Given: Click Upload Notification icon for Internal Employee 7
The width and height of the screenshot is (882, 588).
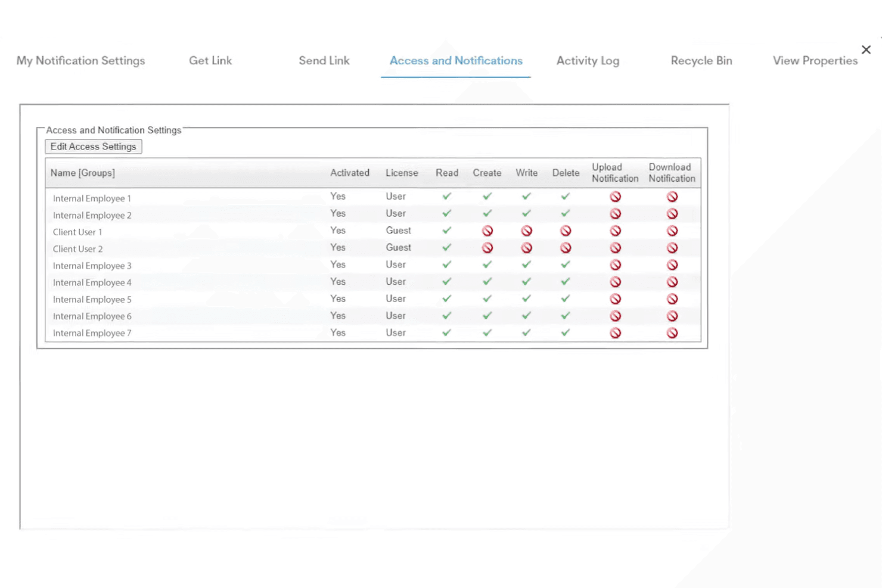Looking at the screenshot, I should [x=616, y=333].
